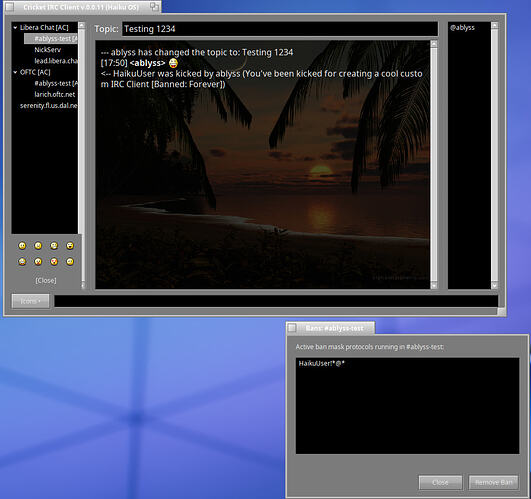Click the Cricket IRC Client title tab
Screen dimensions: 531x499
pos(81,7)
